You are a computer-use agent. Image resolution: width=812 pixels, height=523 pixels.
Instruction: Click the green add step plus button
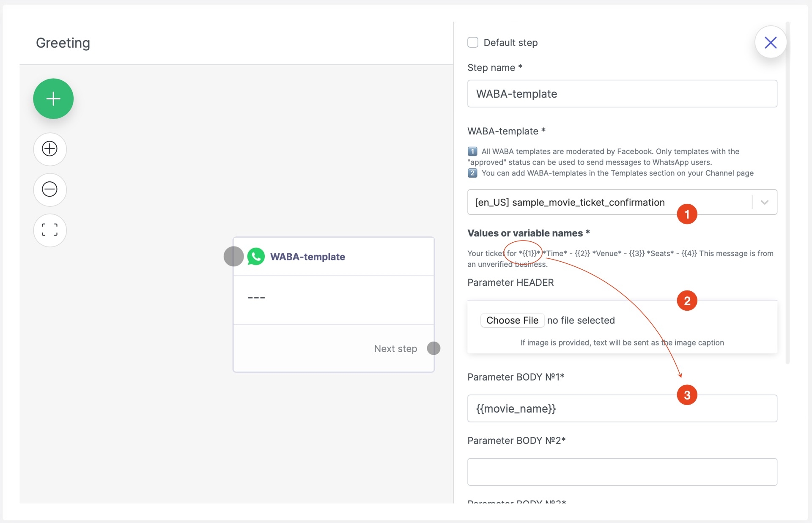click(x=53, y=99)
